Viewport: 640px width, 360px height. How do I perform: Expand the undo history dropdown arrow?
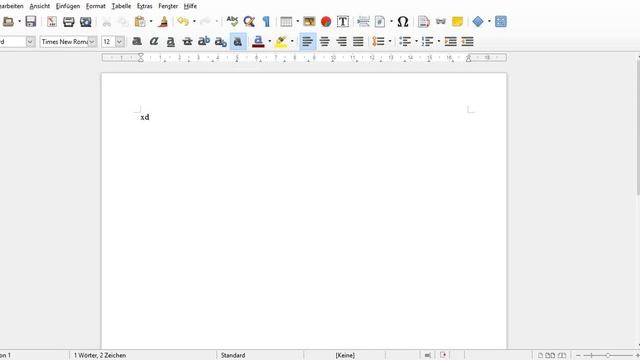[x=194, y=22]
